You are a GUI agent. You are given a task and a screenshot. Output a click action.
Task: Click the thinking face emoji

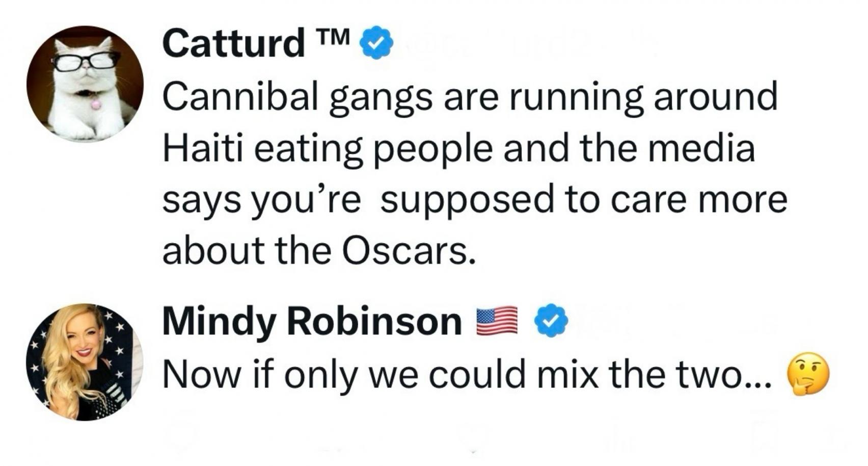[x=808, y=376]
